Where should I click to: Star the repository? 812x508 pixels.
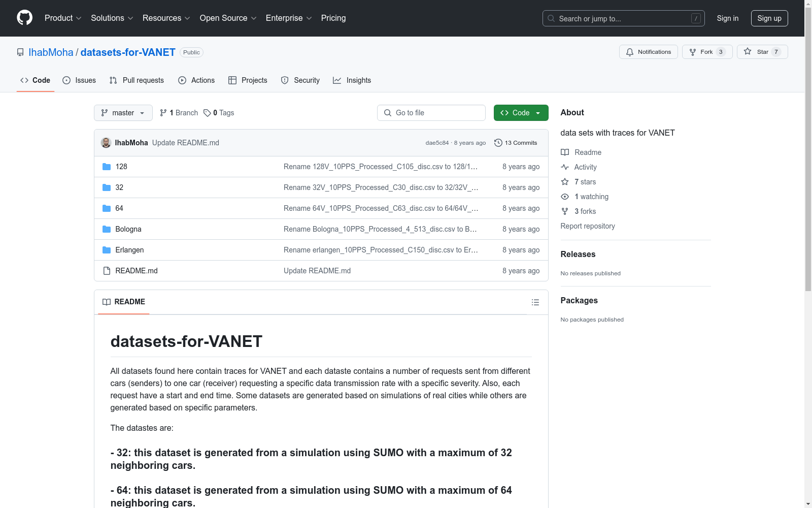click(762, 51)
